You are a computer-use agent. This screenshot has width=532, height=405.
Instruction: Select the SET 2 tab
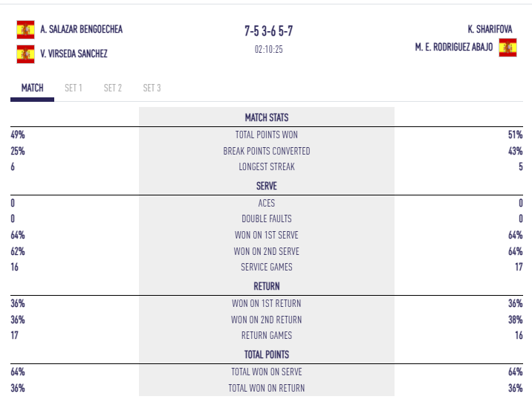click(x=113, y=88)
